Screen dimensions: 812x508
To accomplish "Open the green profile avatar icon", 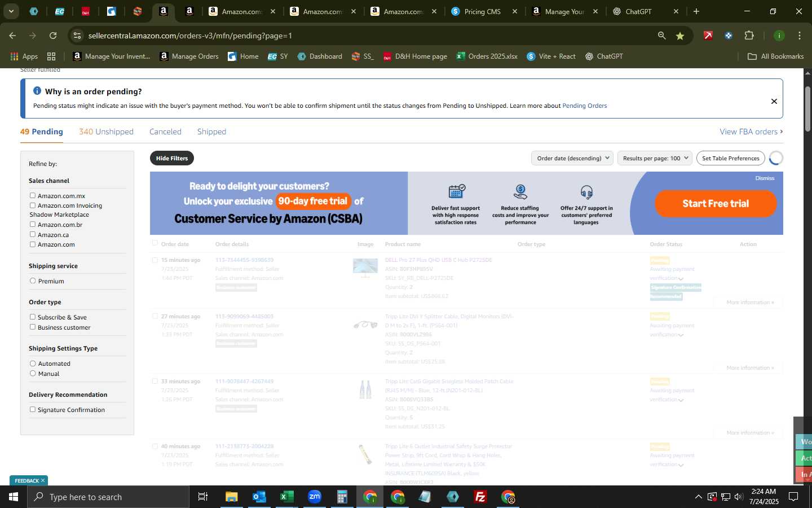I will [779, 36].
